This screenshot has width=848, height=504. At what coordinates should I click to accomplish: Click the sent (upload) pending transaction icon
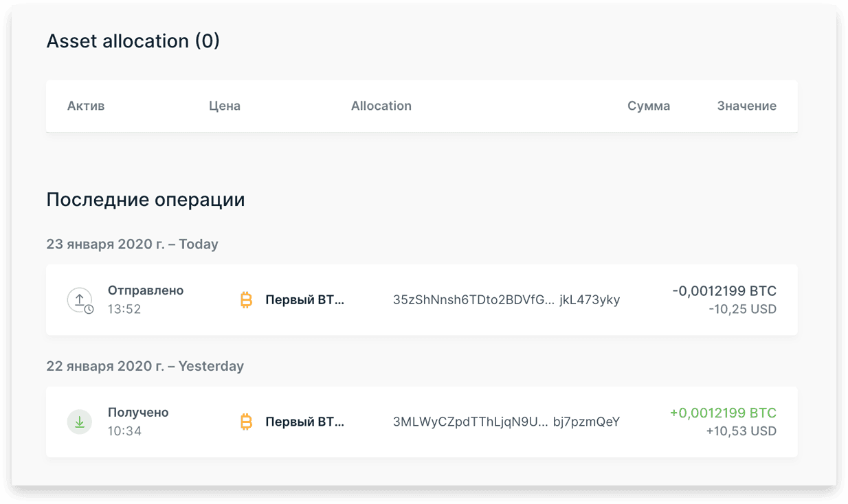(80, 300)
